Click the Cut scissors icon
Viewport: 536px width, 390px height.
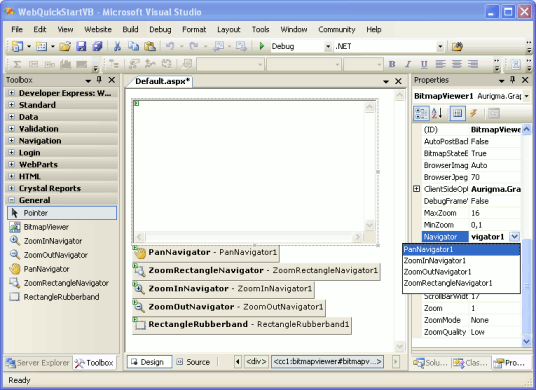click(x=117, y=46)
